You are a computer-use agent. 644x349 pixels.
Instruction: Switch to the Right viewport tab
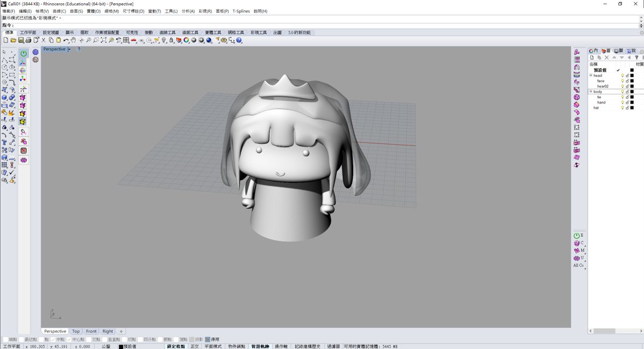pyautogui.click(x=108, y=331)
